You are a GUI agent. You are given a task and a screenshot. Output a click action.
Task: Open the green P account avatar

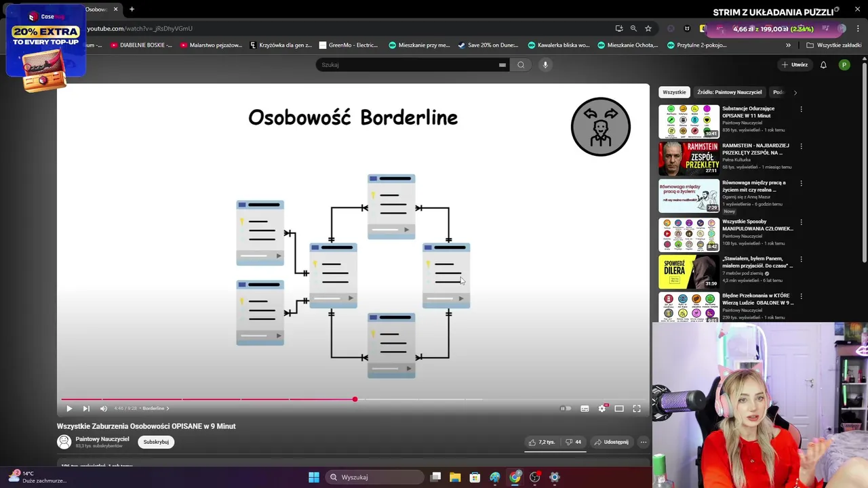844,65
